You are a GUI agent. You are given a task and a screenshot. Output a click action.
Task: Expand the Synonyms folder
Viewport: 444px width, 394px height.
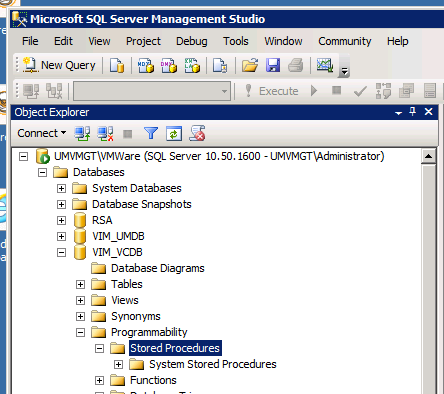[x=80, y=316]
